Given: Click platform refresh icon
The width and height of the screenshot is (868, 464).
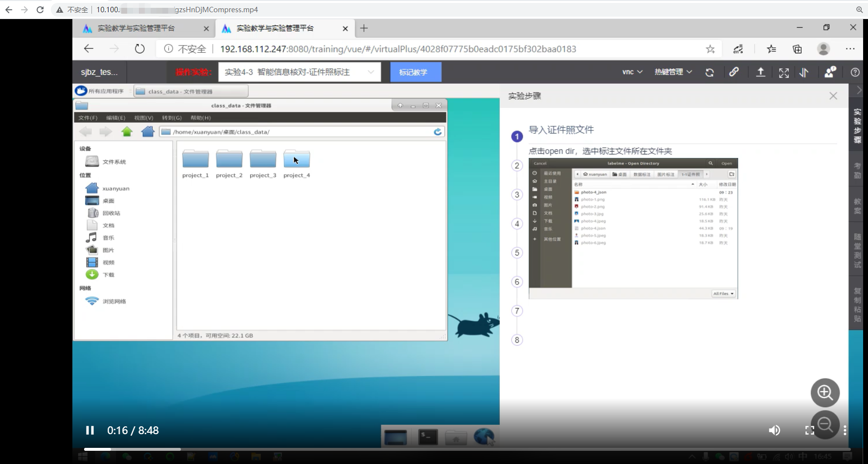Looking at the screenshot, I should click(710, 72).
